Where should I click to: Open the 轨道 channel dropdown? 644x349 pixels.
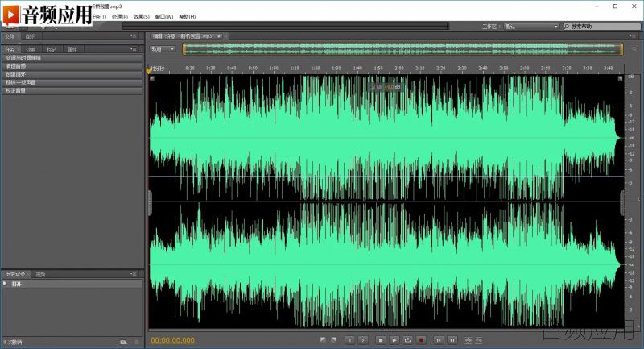click(163, 49)
